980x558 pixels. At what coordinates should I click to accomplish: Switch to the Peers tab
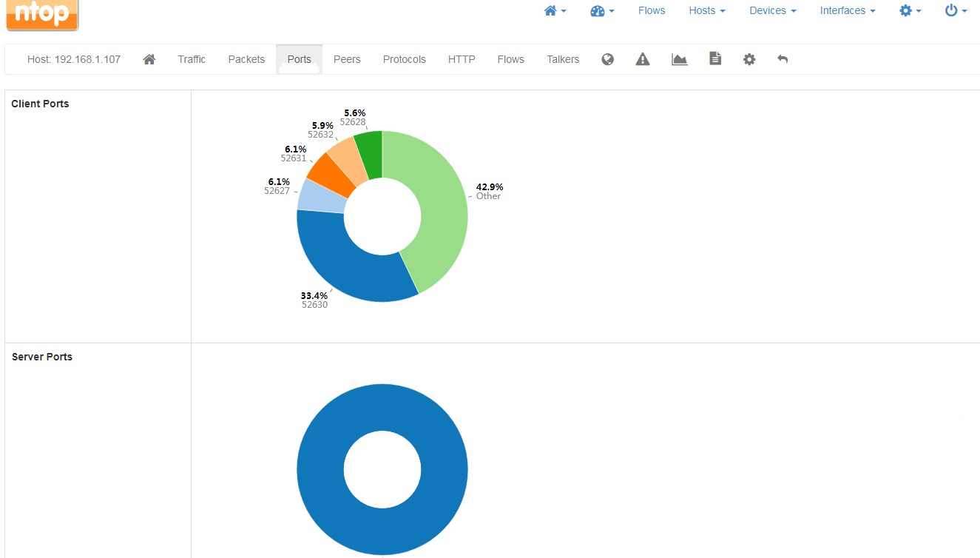[347, 59]
